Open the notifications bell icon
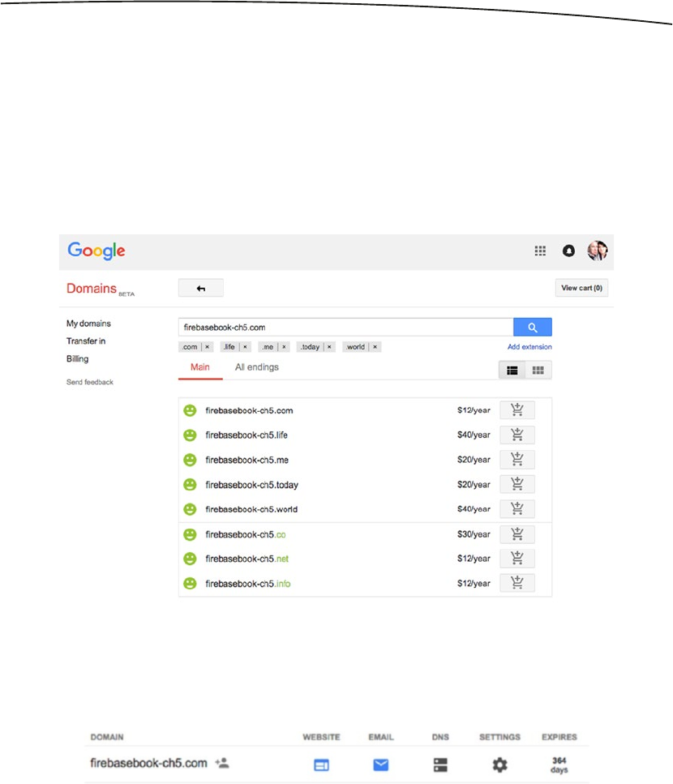Viewport: 673px width, 784px height. pos(568,251)
